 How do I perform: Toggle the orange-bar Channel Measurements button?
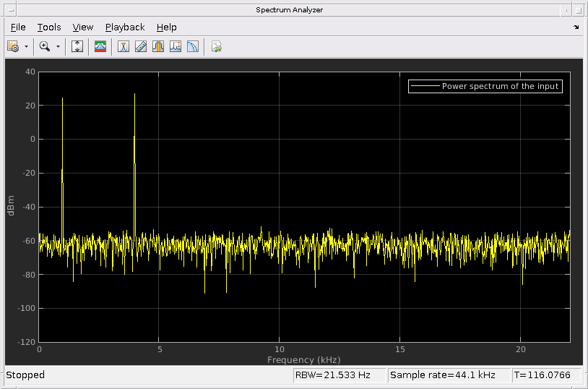pyautogui.click(x=158, y=46)
